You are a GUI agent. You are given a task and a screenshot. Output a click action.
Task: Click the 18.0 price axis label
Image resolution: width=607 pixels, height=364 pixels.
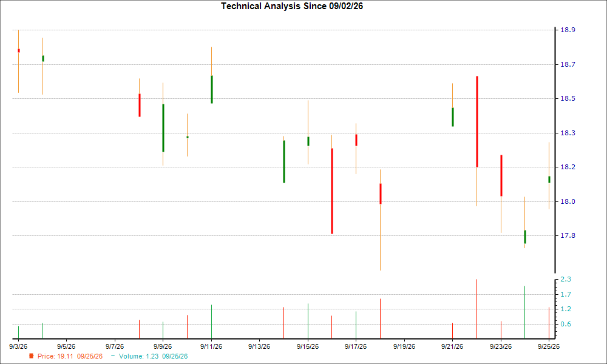pyautogui.click(x=568, y=201)
